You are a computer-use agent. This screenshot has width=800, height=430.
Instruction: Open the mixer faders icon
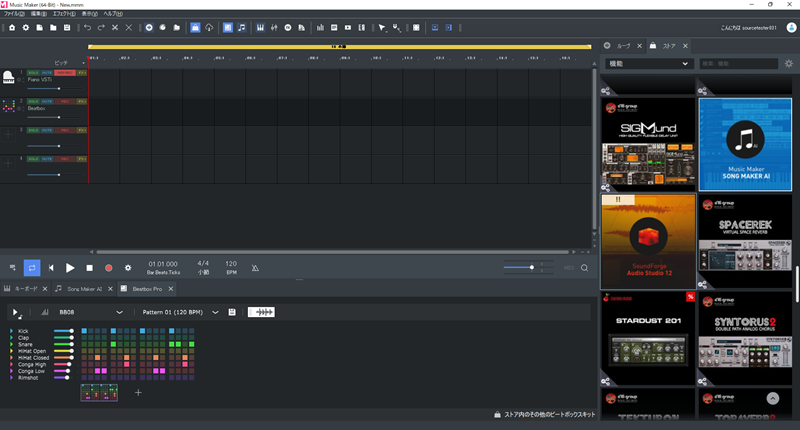(x=274, y=28)
